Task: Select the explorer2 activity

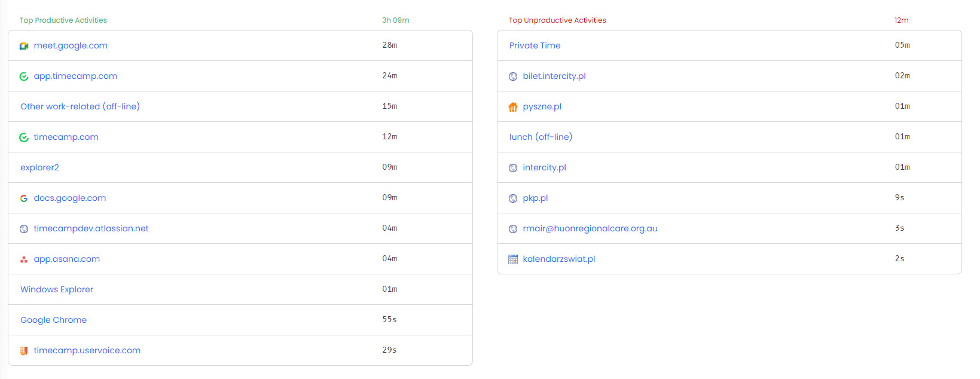Action: point(39,167)
